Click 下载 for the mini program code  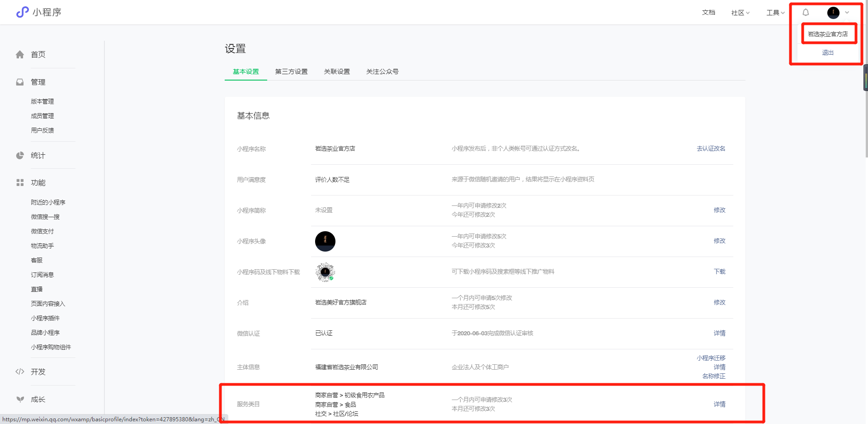pyautogui.click(x=720, y=272)
